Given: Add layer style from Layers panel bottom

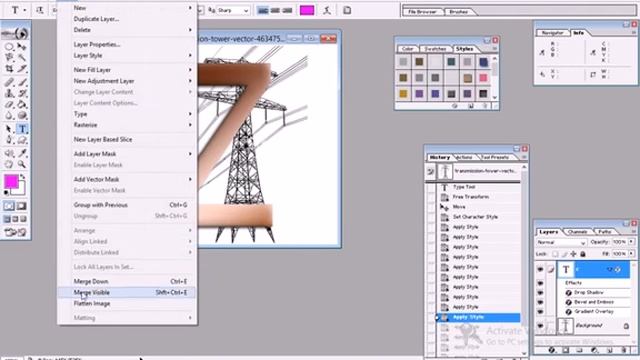Looking at the screenshot, I should [552, 350].
